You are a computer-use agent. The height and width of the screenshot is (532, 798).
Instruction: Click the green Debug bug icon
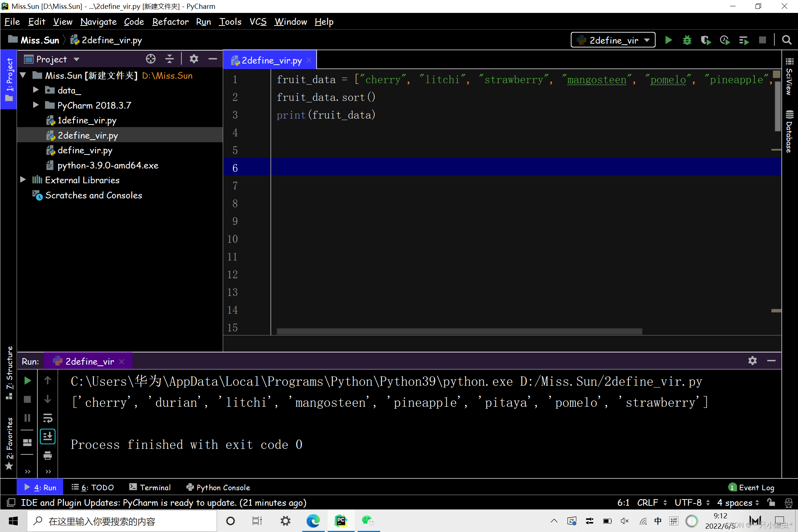pyautogui.click(x=687, y=40)
